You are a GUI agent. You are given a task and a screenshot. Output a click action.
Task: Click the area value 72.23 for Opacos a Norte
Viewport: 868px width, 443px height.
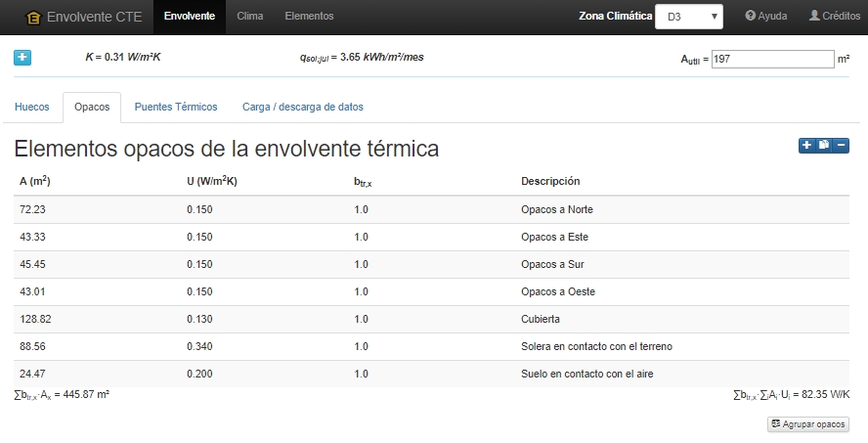(x=32, y=209)
